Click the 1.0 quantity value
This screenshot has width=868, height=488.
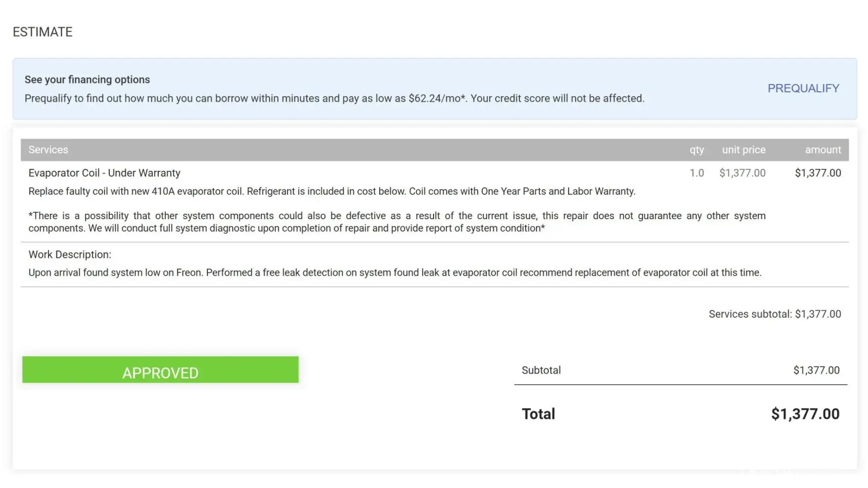[697, 173]
